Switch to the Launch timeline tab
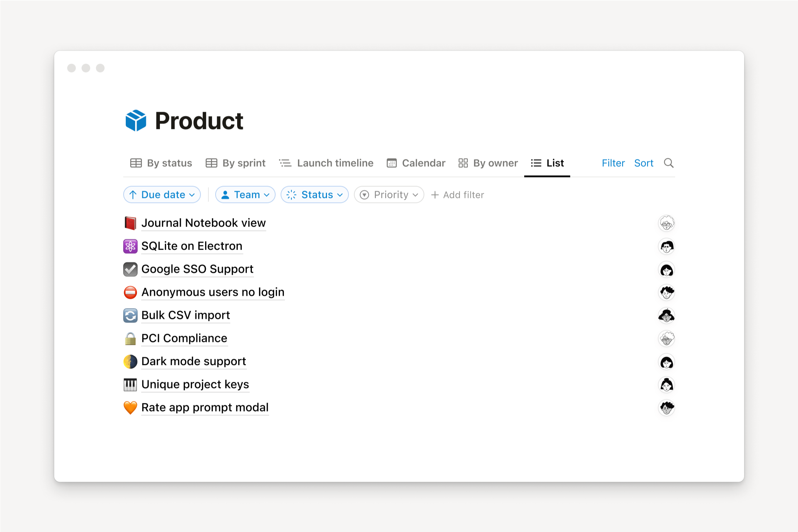Screen dimensions: 798x532 tap(326, 163)
